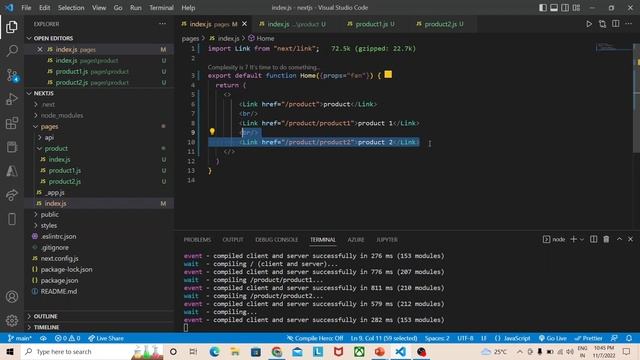
Task: Open the Windows Start menu
Action: coord(10,352)
